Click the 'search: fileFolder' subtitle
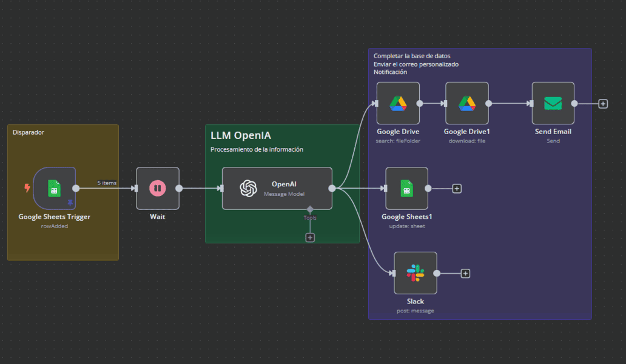 point(398,141)
